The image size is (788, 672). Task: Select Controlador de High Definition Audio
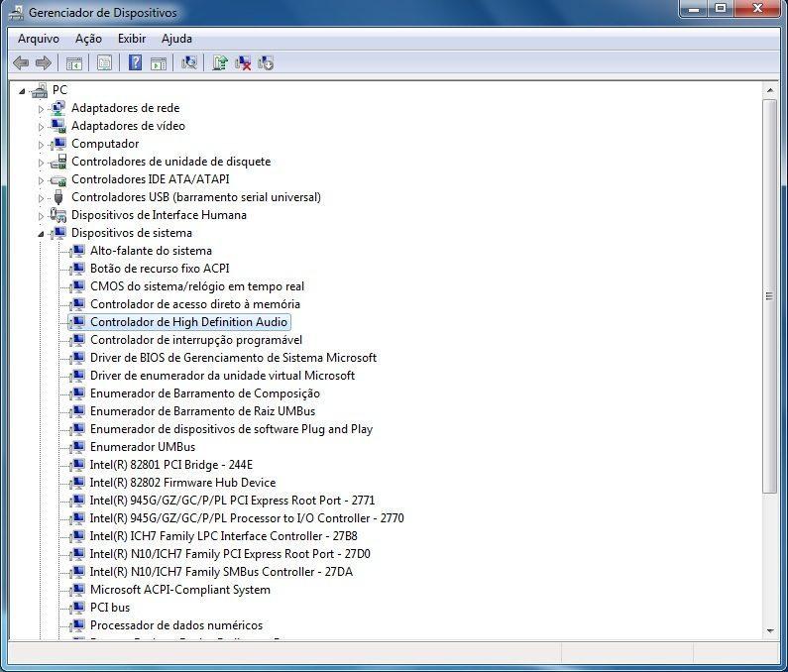coord(188,322)
